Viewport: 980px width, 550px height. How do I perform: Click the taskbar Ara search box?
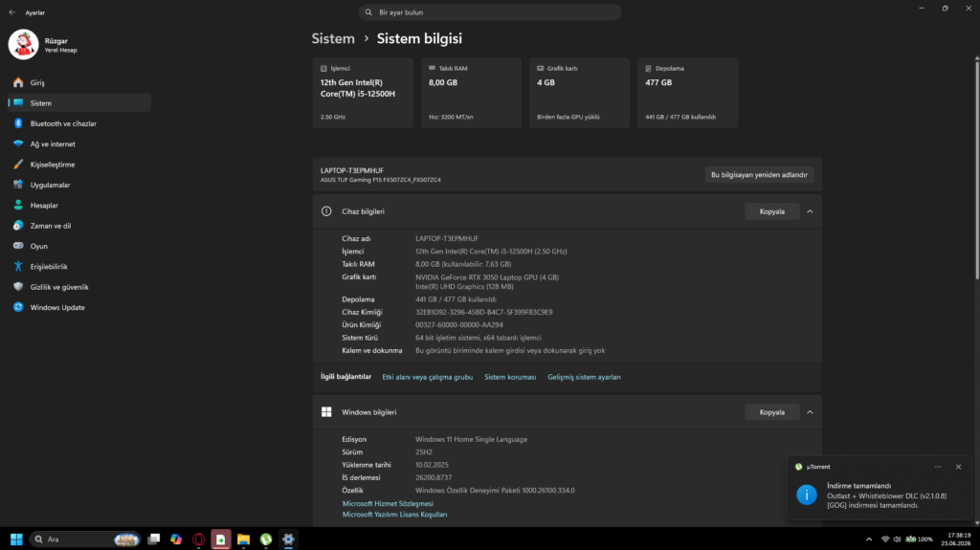[85, 539]
